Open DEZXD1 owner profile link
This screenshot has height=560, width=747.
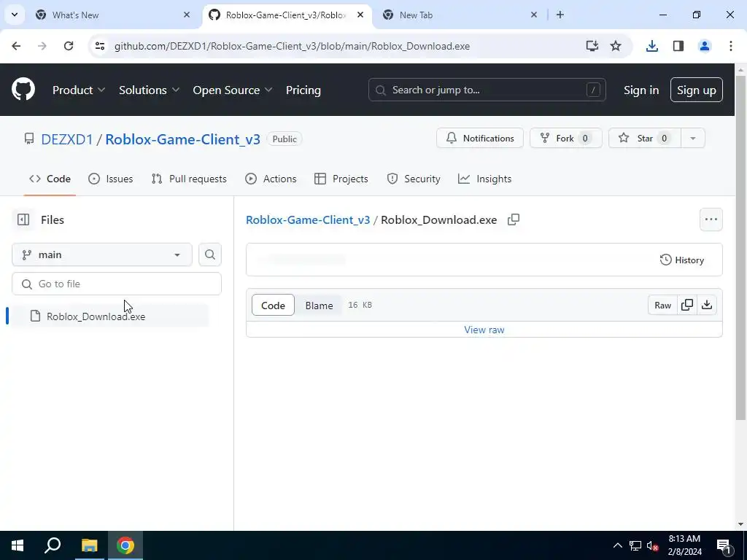point(66,139)
